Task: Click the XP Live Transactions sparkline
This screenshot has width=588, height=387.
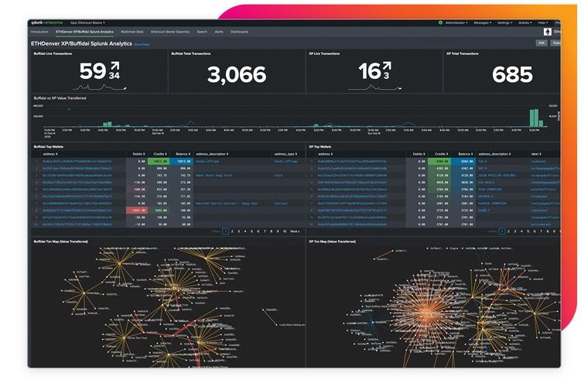Action: pos(374,87)
